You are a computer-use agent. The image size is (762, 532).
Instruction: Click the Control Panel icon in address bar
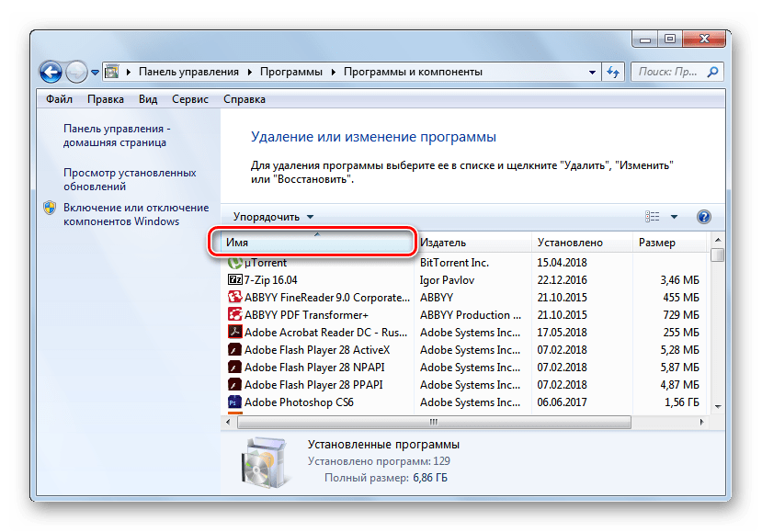coord(112,72)
